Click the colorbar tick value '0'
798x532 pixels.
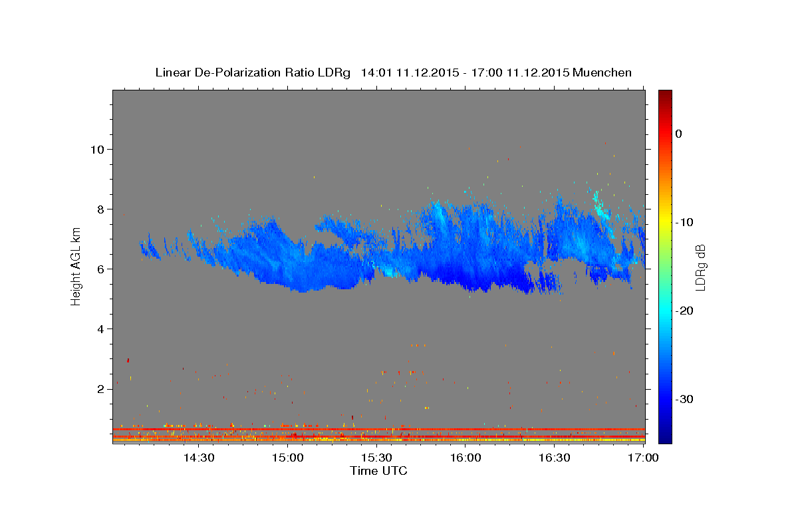(678, 134)
